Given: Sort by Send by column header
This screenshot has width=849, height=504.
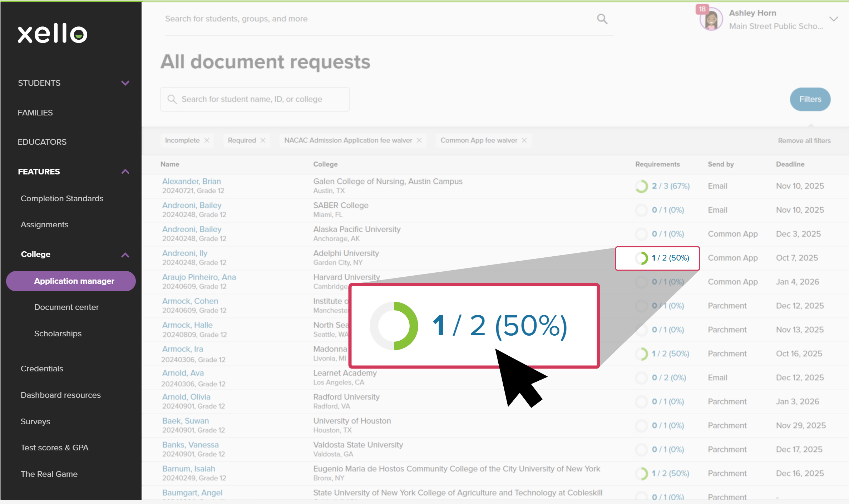Looking at the screenshot, I should tap(721, 164).
